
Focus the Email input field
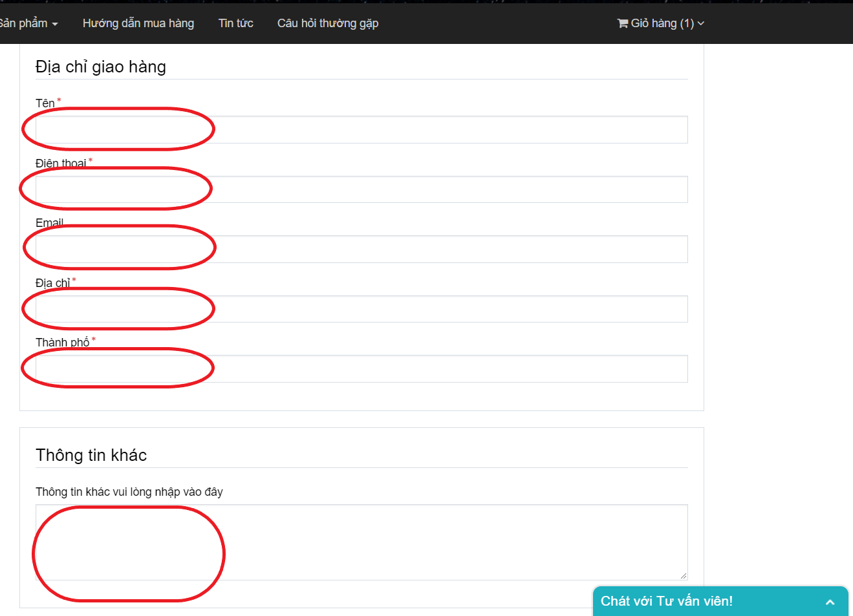click(362, 249)
